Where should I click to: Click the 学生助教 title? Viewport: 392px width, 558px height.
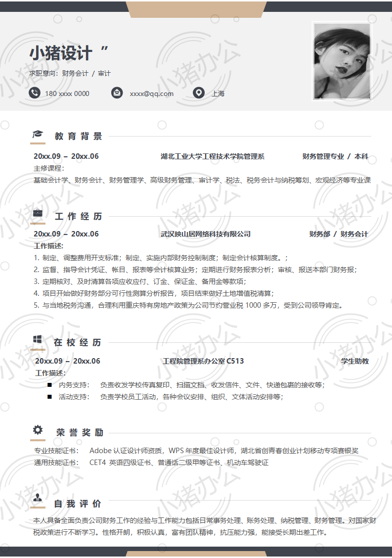click(354, 361)
